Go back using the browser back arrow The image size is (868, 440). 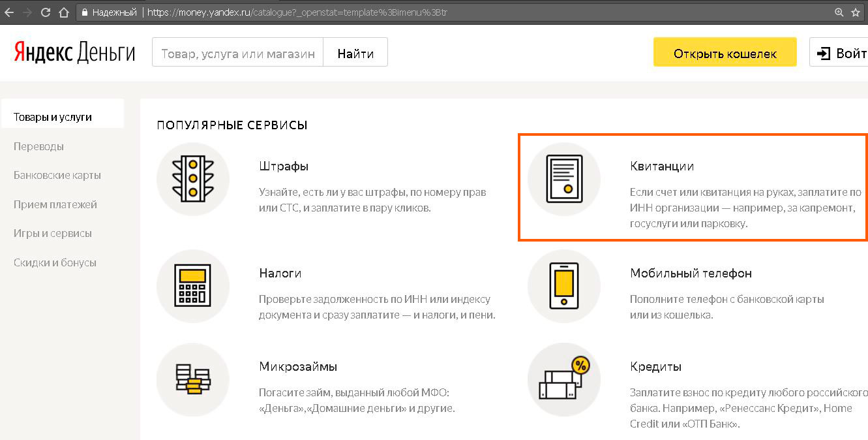point(9,12)
